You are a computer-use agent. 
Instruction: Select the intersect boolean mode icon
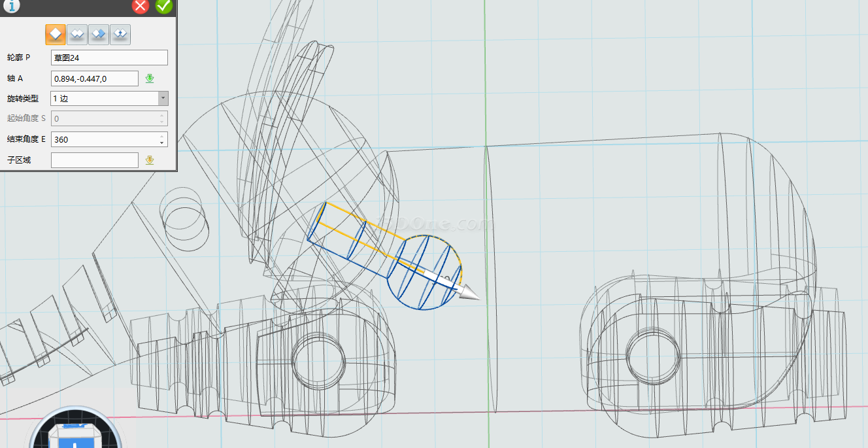tap(120, 34)
